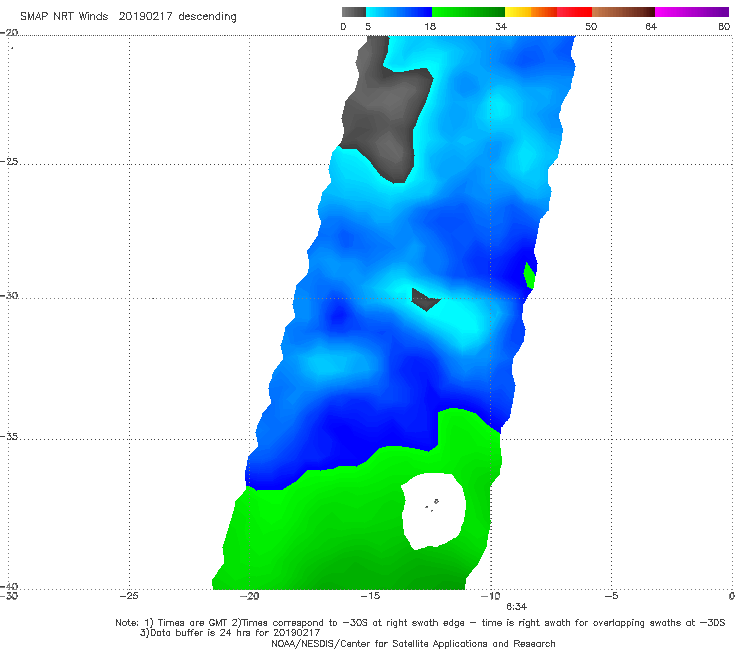Click the magenta-purple segment of the color bar
Screen dimensions: 740x650
coord(692,12)
